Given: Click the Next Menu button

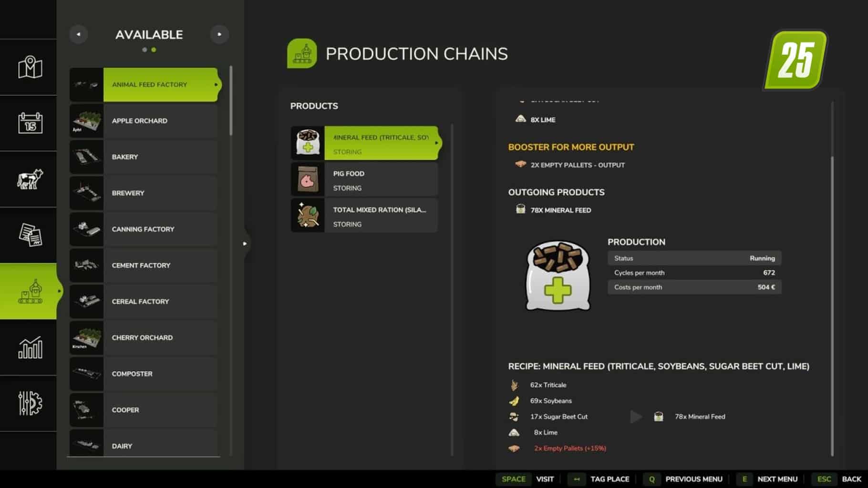Looking at the screenshot, I should coord(767,479).
